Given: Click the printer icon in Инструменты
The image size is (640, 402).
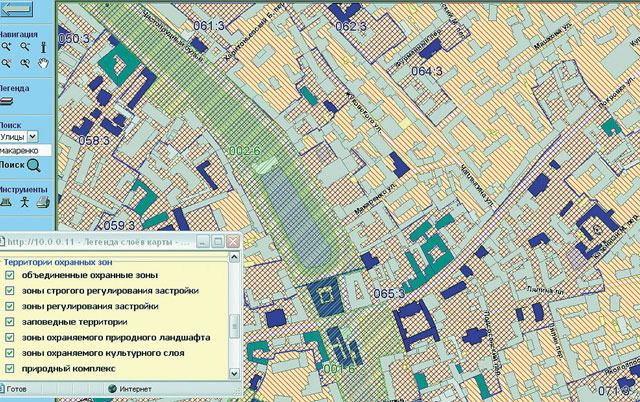Looking at the screenshot, I should (x=43, y=202).
